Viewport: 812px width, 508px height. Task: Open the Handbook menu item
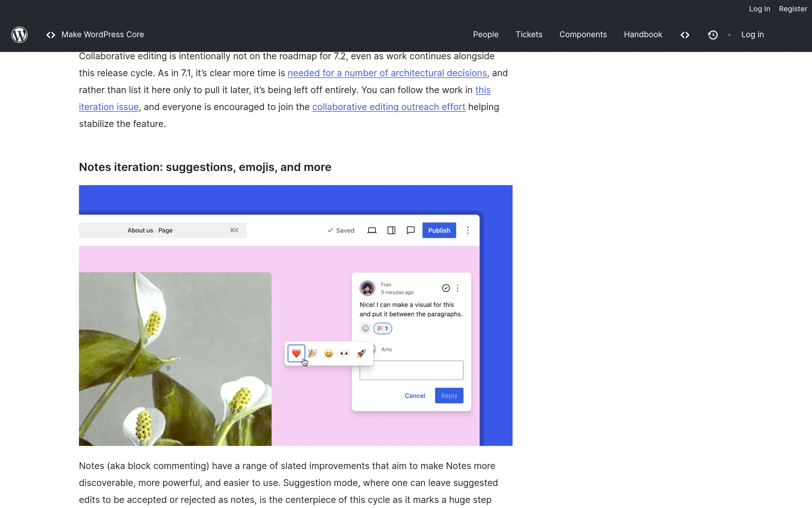[643, 35]
